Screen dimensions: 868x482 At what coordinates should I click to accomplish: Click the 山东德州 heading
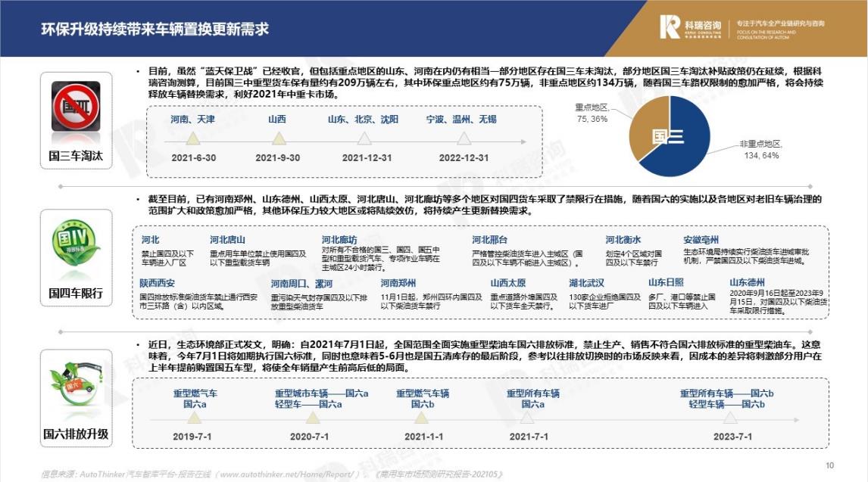pos(748,282)
